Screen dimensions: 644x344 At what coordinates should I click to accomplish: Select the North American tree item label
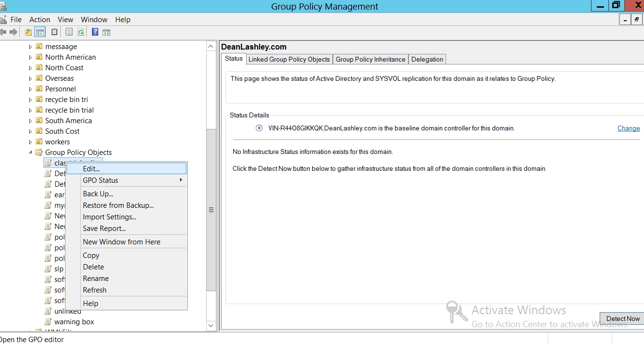click(71, 57)
